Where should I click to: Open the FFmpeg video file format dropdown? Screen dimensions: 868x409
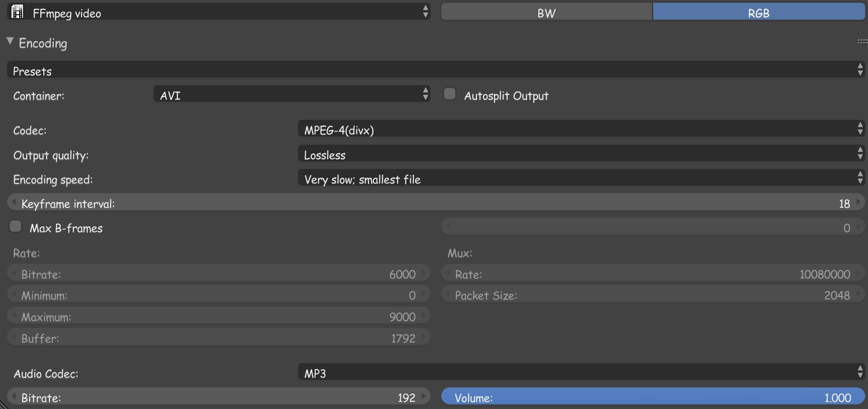[x=219, y=12]
